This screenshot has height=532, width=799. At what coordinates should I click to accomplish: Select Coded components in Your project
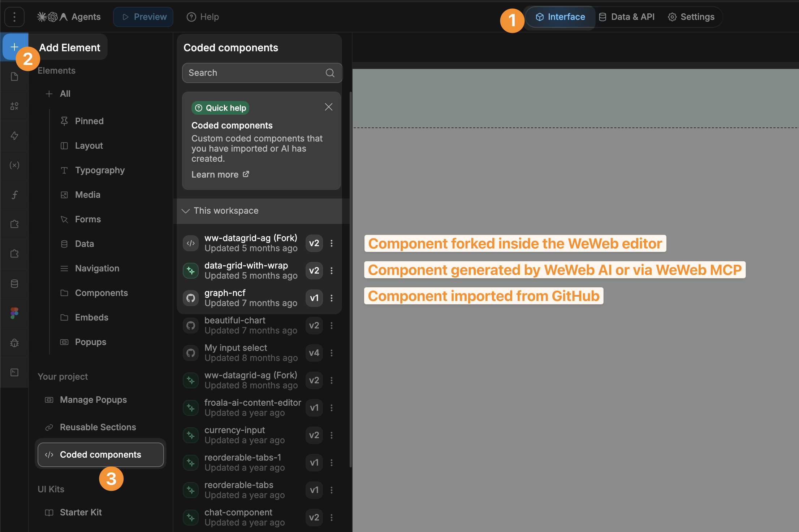click(x=101, y=455)
